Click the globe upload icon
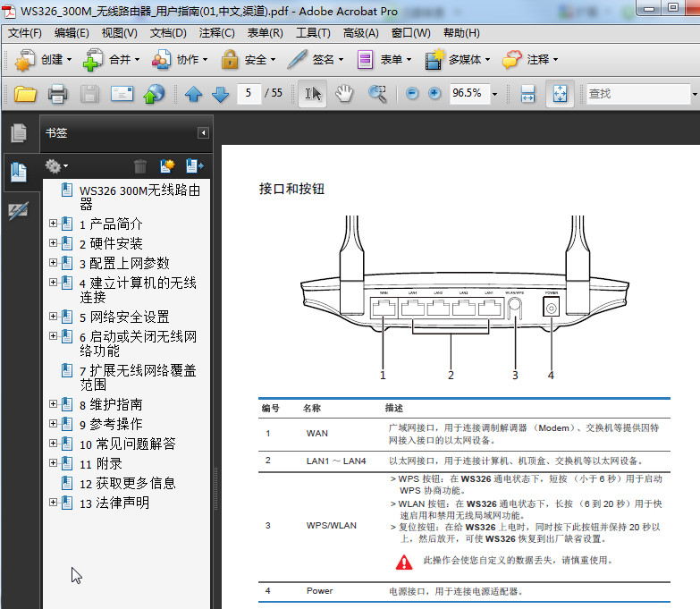The width and height of the screenshot is (700, 609). click(154, 94)
